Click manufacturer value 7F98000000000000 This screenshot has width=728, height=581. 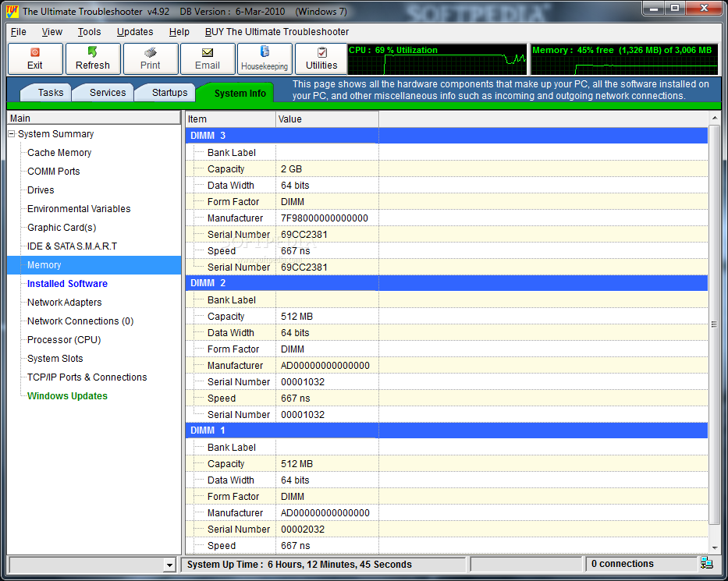[x=324, y=218]
